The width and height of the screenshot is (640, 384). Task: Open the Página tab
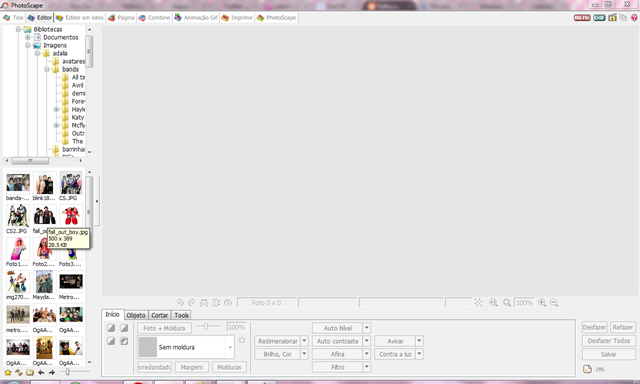click(x=121, y=18)
